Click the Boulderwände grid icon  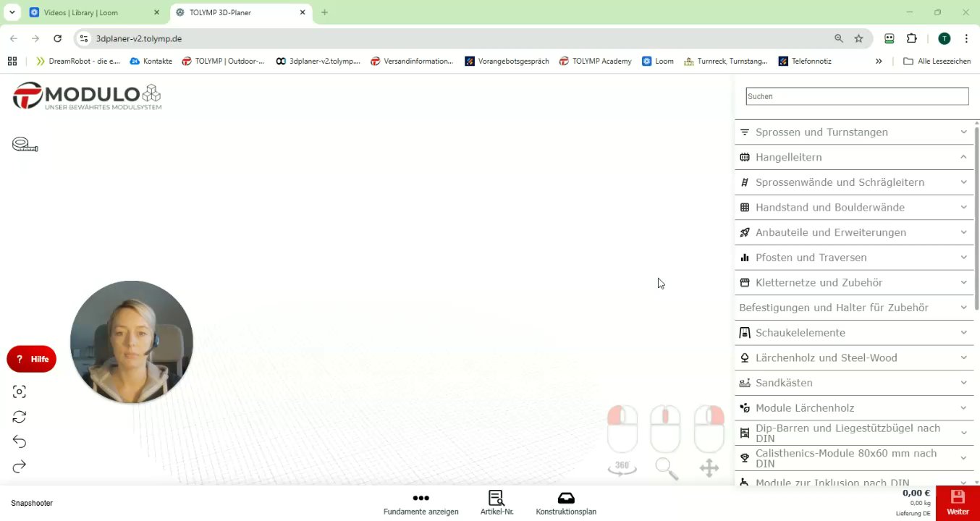click(x=745, y=208)
